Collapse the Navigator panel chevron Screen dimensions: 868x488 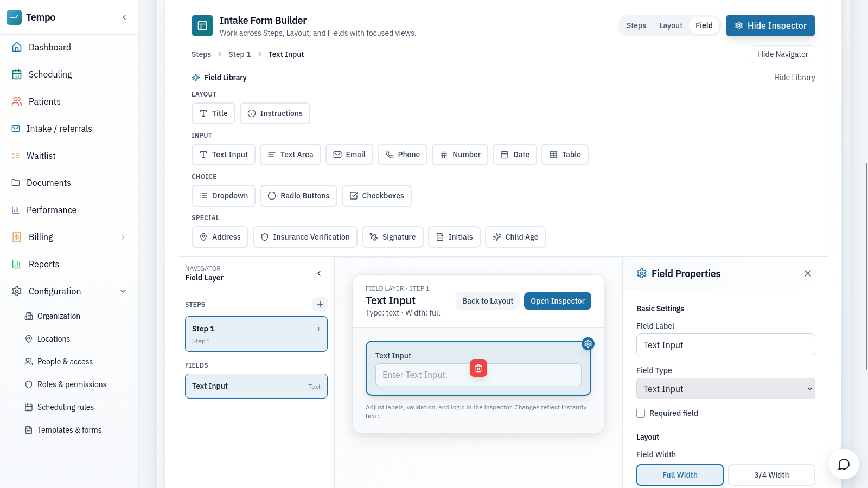pos(319,273)
